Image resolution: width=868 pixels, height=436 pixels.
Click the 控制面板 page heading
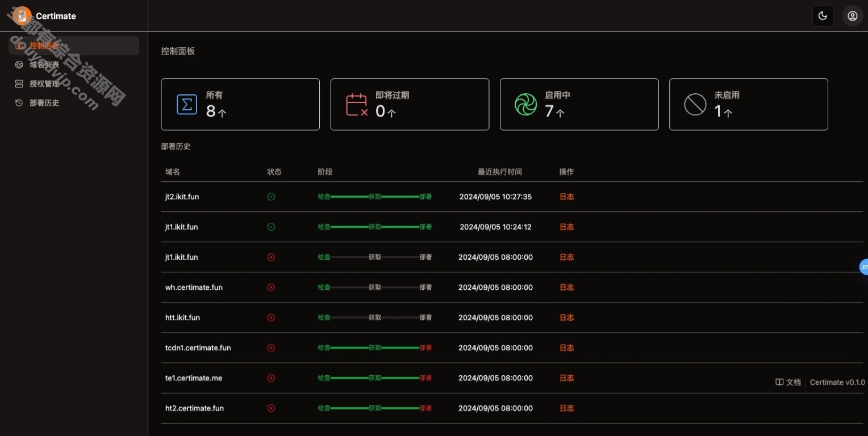(x=178, y=51)
